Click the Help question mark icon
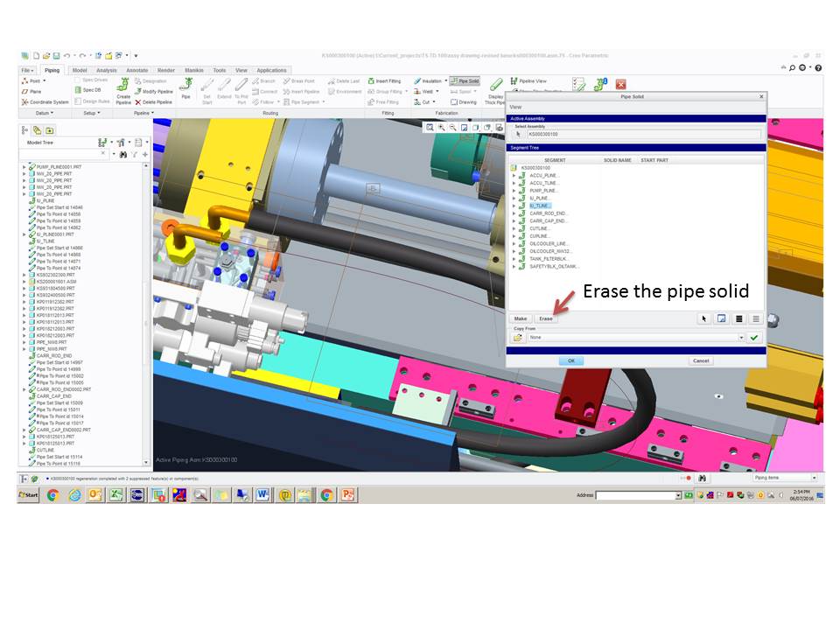The image size is (840, 630). (x=819, y=67)
